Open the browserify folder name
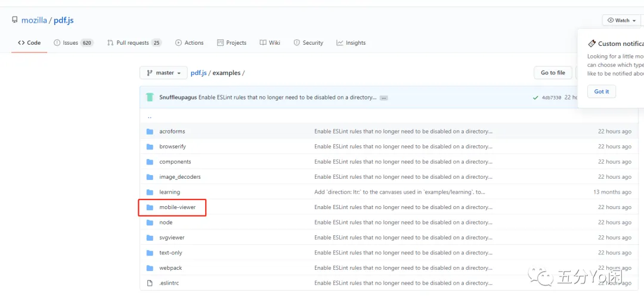644x305 pixels. tap(172, 147)
